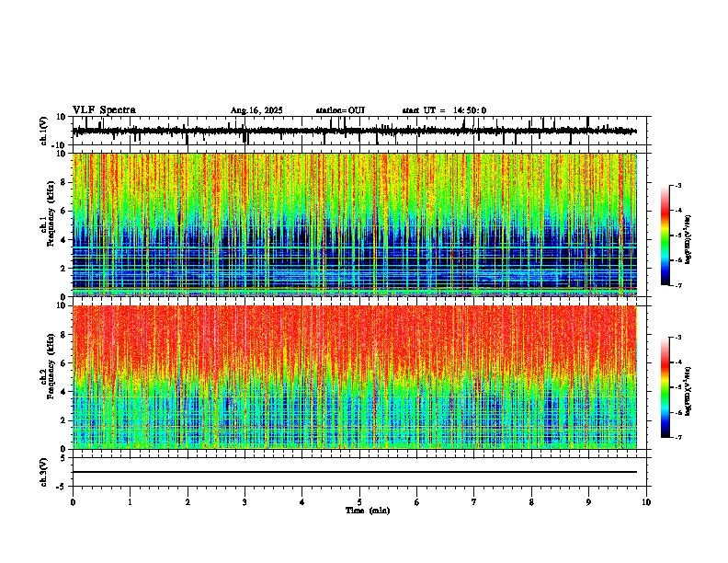The width and height of the screenshot is (728, 563).
Task: Click the ch.2 "Frequency (kHz)" axis label
Action: (51, 366)
